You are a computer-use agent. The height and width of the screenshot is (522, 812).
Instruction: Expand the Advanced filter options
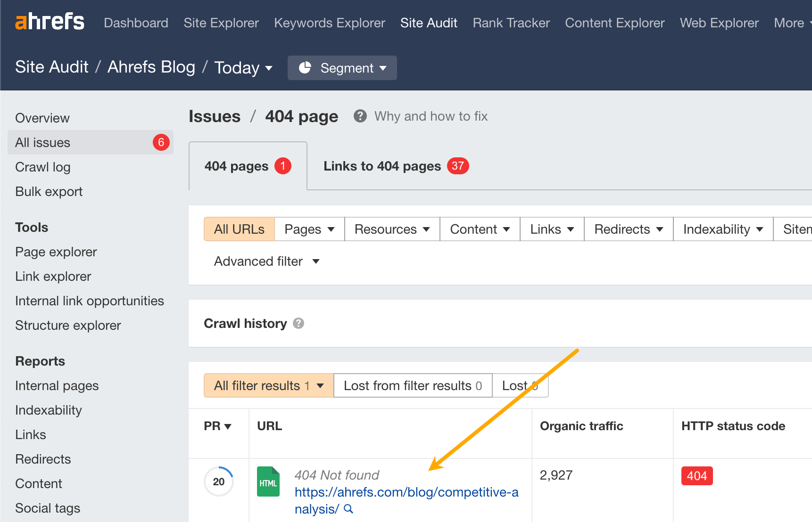[266, 261]
